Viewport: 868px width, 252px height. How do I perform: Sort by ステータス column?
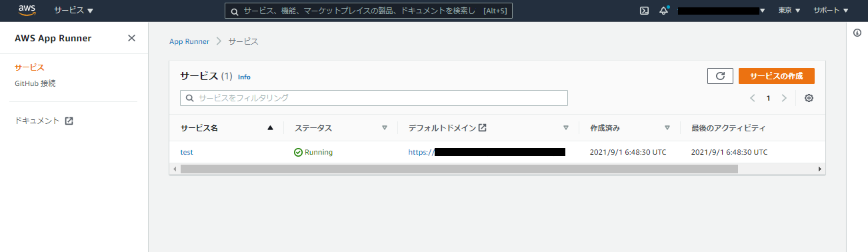click(385, 127)
